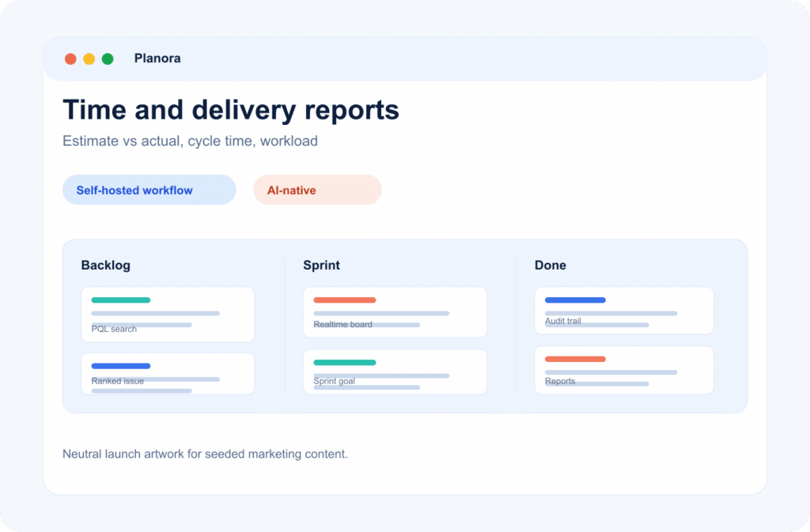Viewport: 810px width, 532px height.
Task: Click the yellow window dot
Action: pos(89,58)
